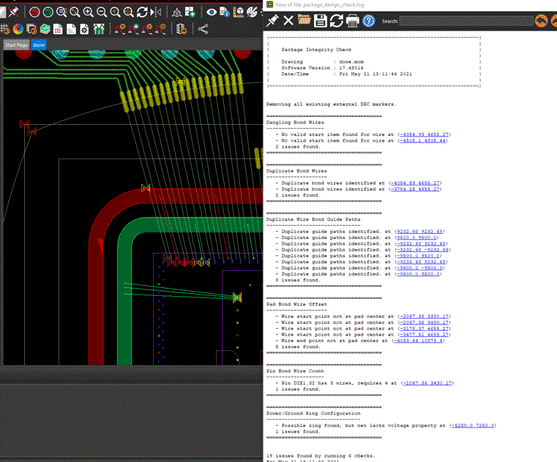Print the log with the printer icon
557x462 pixels.
tap(352, 21)
